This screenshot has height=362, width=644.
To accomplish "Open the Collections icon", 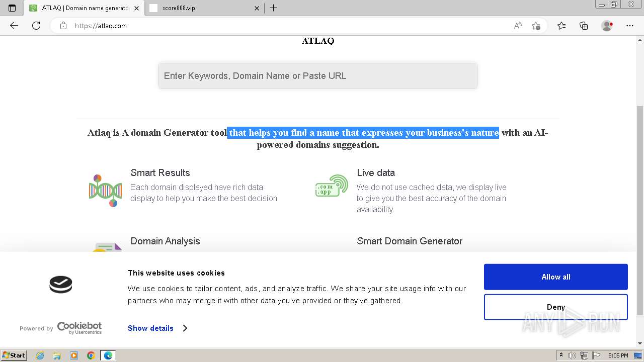I will point(584,26).
